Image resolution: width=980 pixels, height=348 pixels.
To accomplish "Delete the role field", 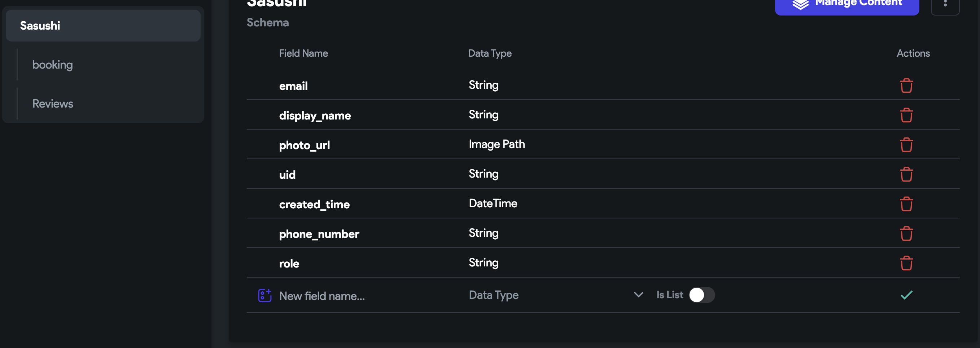I will pyautogui.click(x=906, y=263).
